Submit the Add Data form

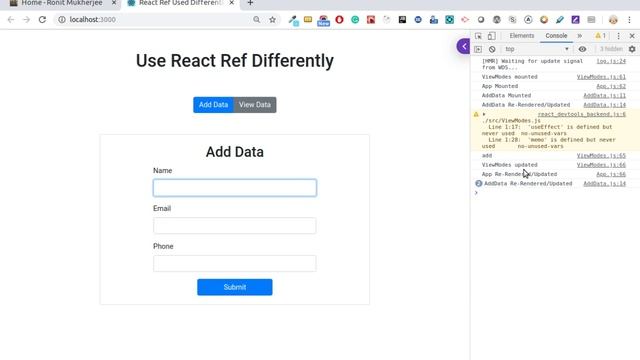[x=235, y=287]
